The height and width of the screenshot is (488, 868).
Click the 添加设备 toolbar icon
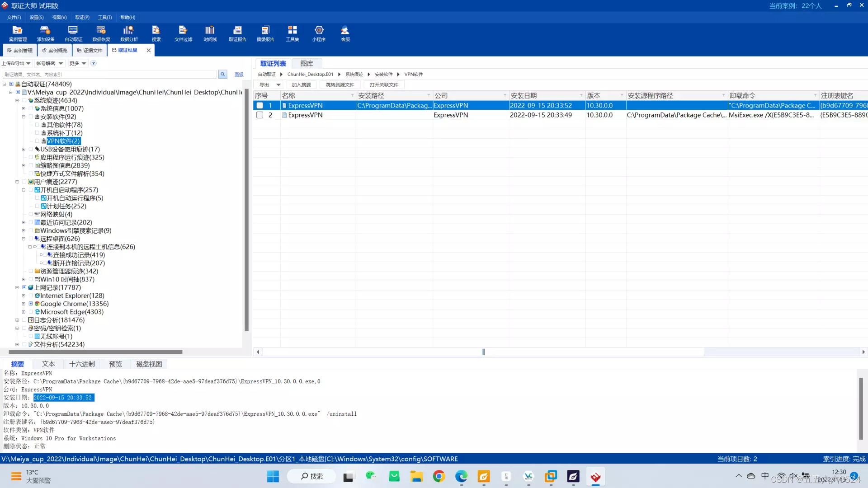click(45, 33)
